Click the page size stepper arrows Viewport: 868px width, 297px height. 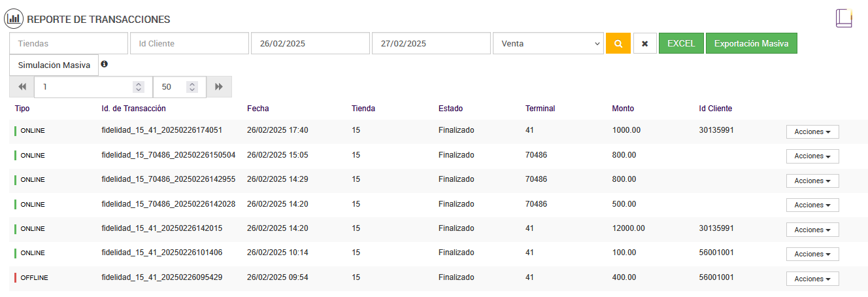click(x=192, y=87)
